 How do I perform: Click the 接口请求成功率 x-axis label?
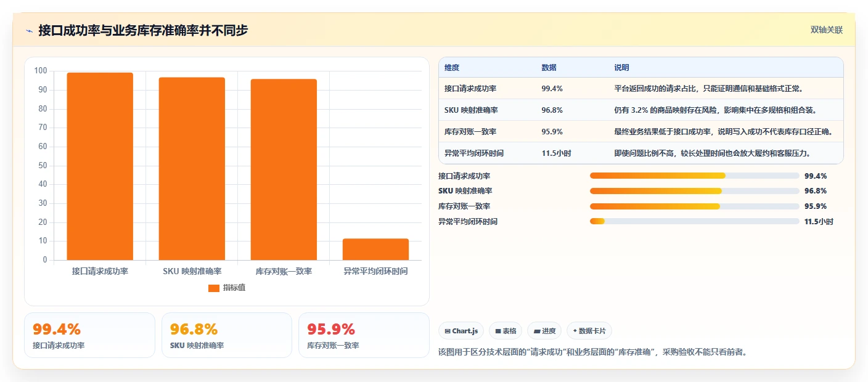tap(100, 271)
